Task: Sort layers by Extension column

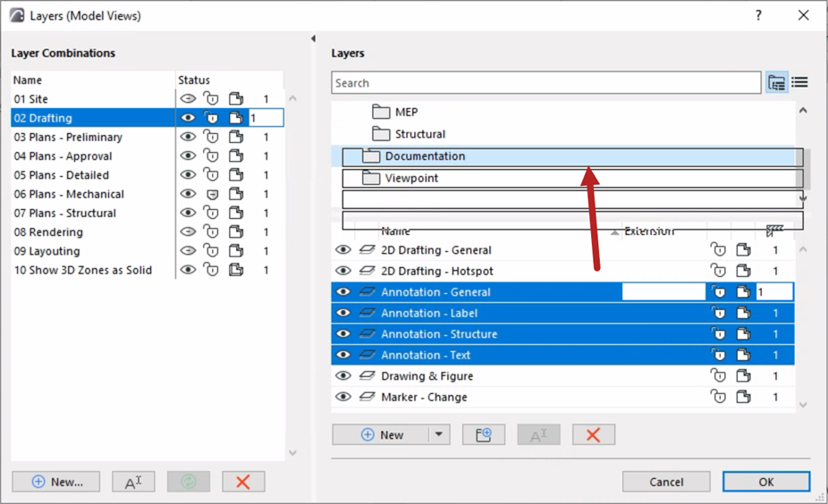Action: click(648, 231)
